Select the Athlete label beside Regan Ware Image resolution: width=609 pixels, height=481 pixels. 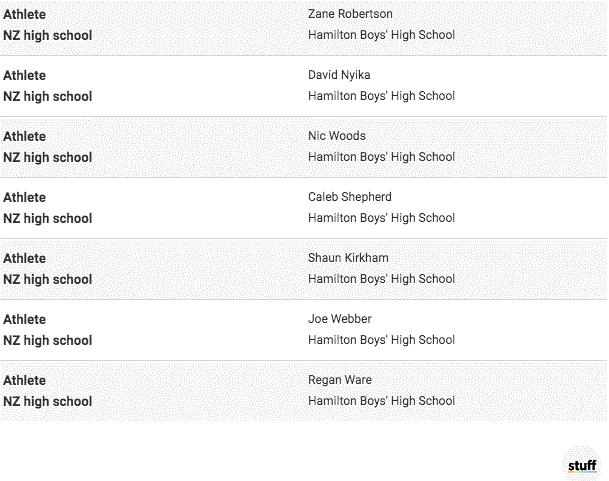[x=24, y=381]
